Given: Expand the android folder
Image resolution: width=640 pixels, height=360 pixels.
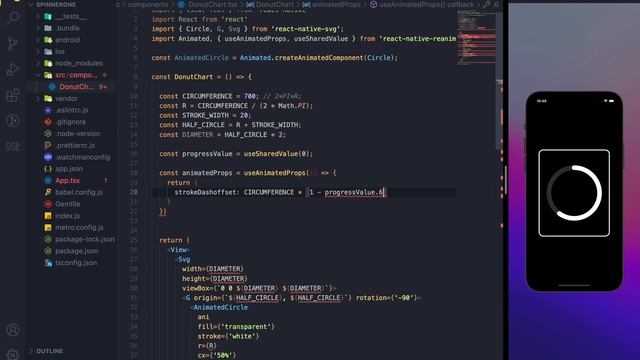Looking at the screenshot, I should pyautogui.click(x=38, y=40).
